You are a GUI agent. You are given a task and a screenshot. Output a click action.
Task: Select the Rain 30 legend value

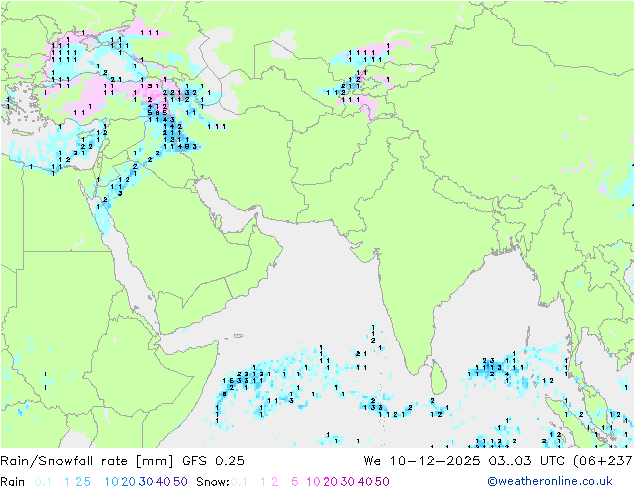click(146, 482)
